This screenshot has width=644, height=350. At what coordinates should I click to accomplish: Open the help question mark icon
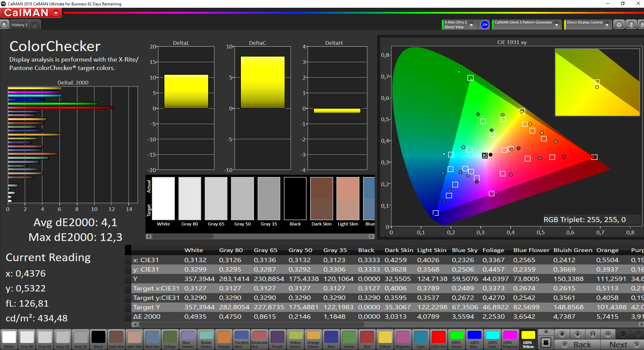(x=631, y=25)
